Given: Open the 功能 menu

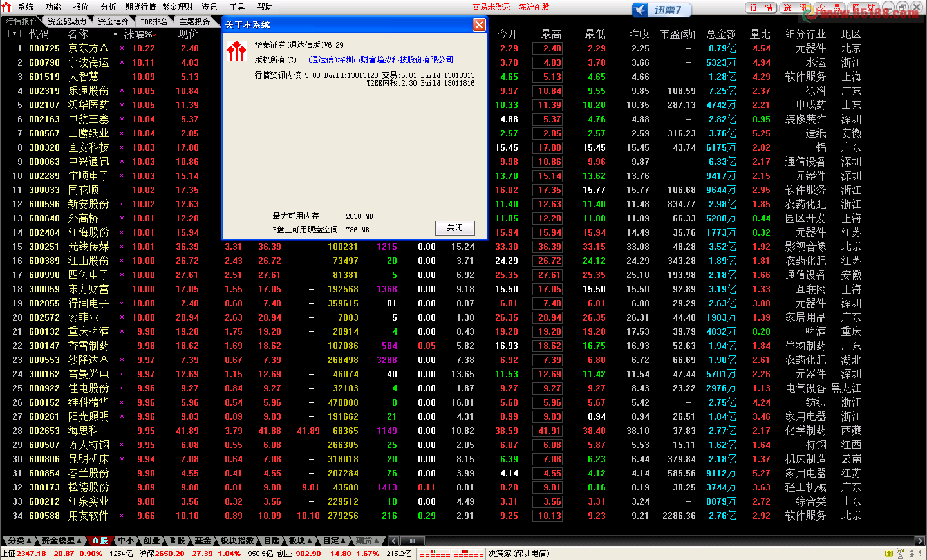Looking at the screenshot, I should (53, 6).
